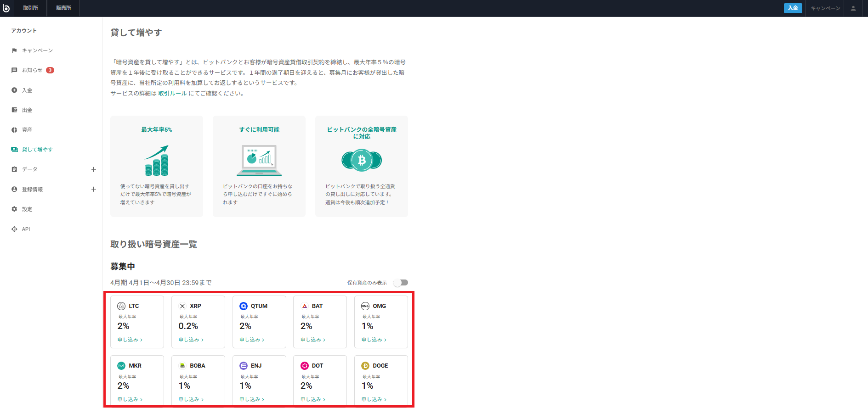Click the DOGE coin icon

pyautogui.click(x=365, y=366)
